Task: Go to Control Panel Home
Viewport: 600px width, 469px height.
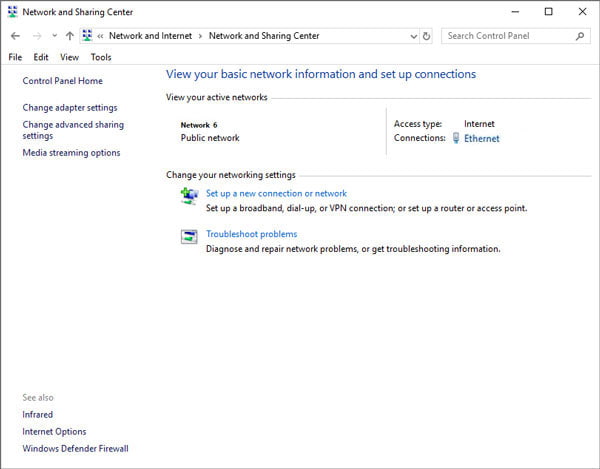Action: click(62, 81)
